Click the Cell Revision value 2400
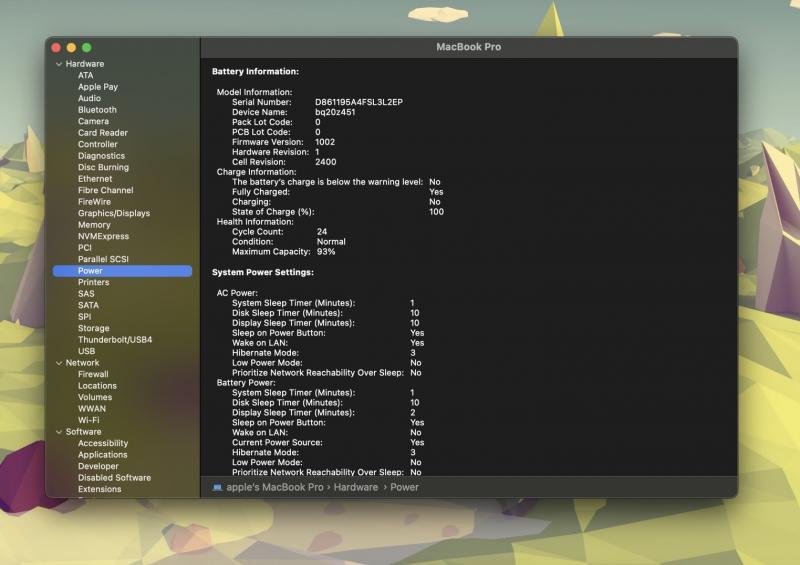 pos(326,162)
